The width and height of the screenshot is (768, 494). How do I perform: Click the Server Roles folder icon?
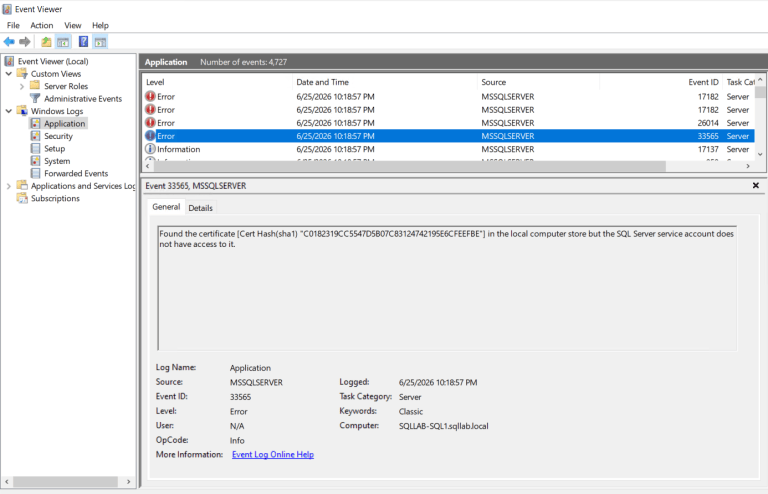tap(35, 86)
